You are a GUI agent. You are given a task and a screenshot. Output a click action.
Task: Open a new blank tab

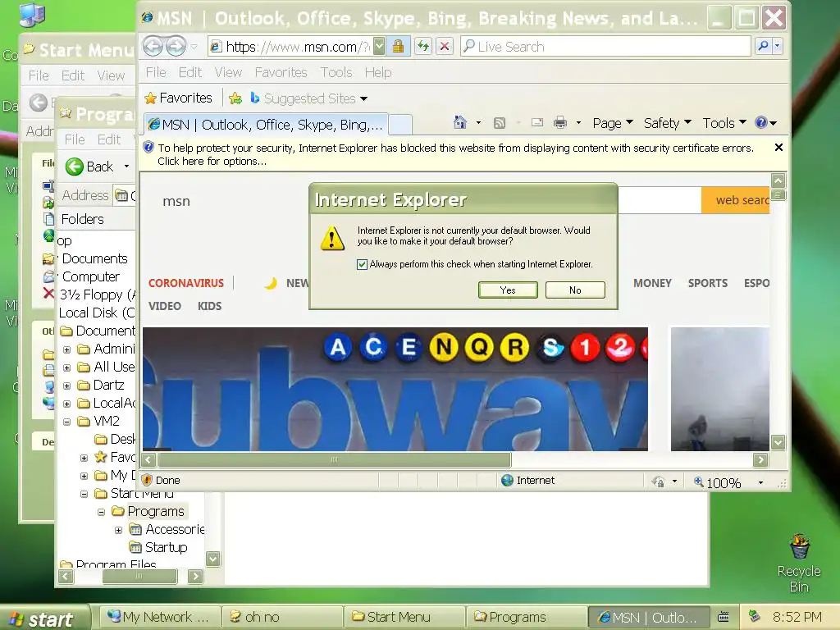(x=400, y=125)
